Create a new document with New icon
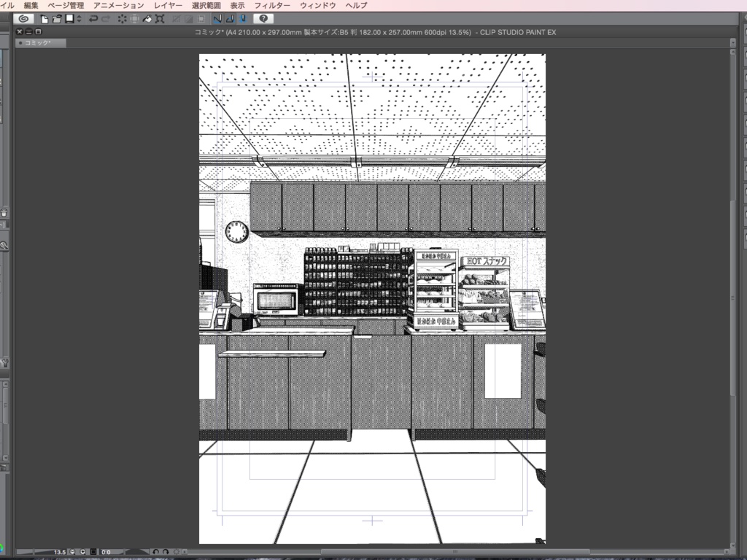Viewport: 747px width, 560px height. (44, 19)
